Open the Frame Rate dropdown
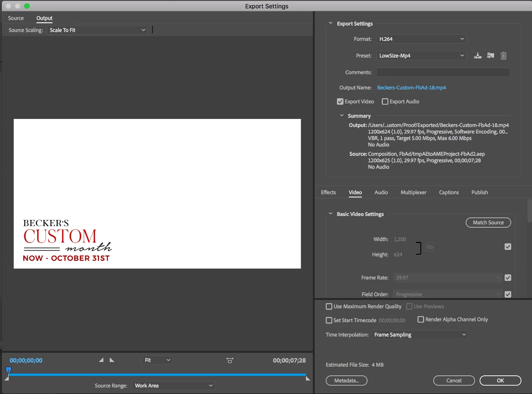This screenshot has width=532, height=394. (x=448, y=278)
